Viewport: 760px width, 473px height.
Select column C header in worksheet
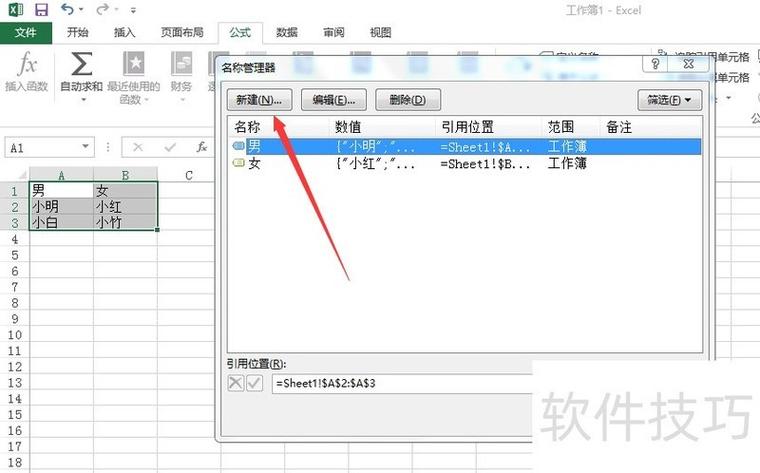189,175
